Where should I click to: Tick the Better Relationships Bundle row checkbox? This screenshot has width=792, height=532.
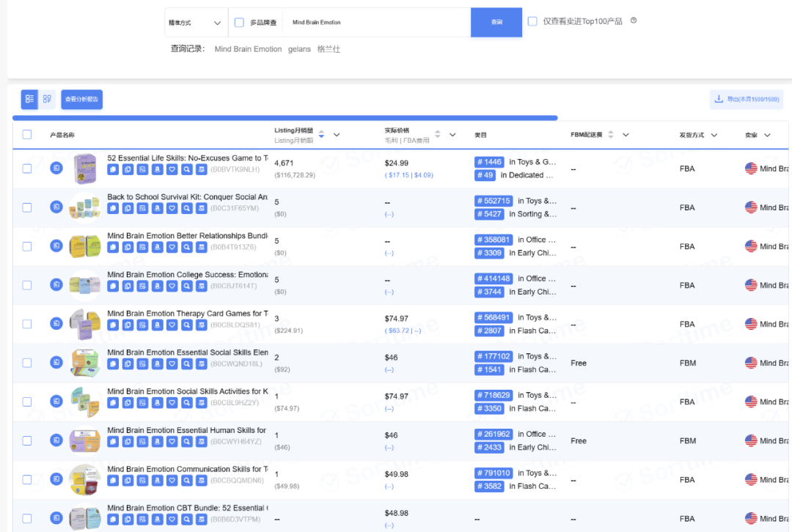(27, 246)
